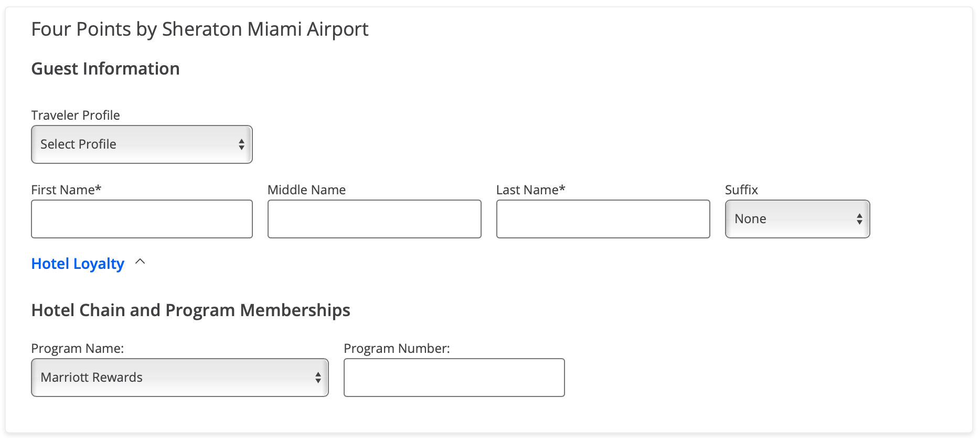Click the Guest Information heading
The width and height of the screenshot is (980, 439).
pyautogui.click(x=105, y=68)
